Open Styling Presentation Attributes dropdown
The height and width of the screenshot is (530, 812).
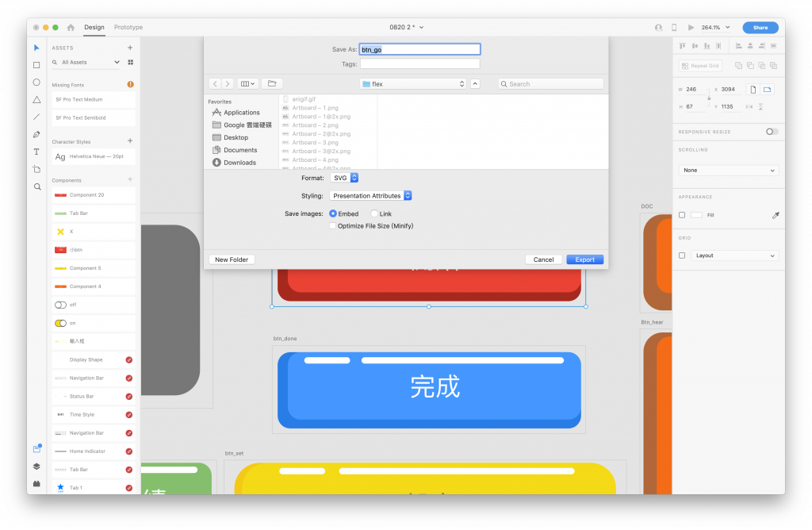tap(371, 196)
